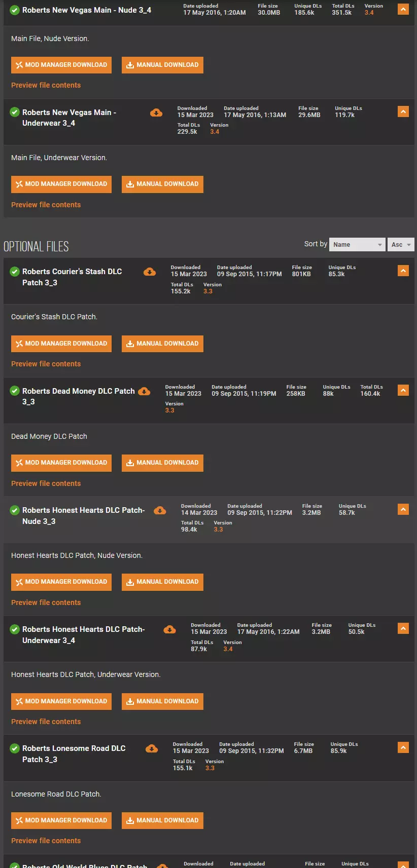Screen dimensions: 417x868
Task: Click version '3.4' of Main Nude file
Action: pos(369,13)
